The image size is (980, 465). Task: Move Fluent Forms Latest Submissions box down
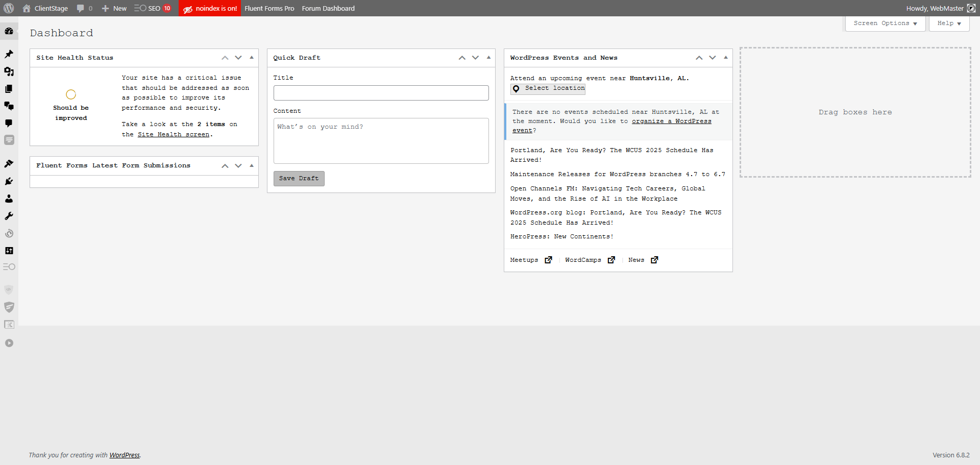238,165
